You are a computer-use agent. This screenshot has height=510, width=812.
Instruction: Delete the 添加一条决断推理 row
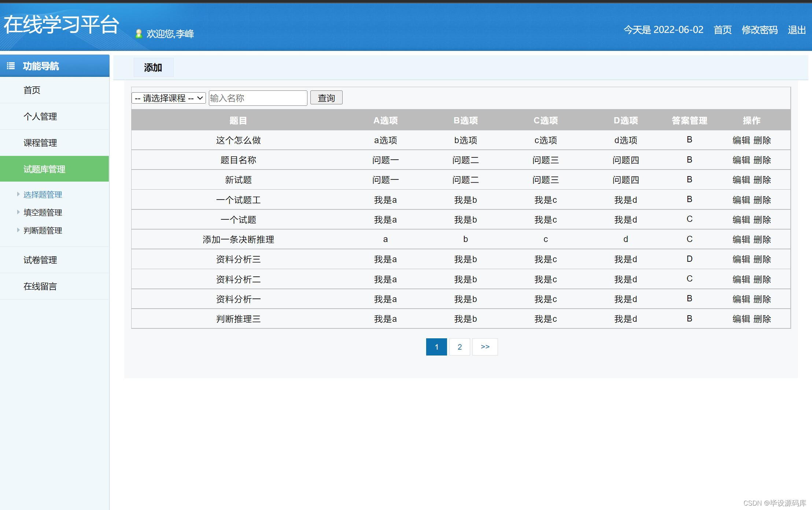pos(762,239)
